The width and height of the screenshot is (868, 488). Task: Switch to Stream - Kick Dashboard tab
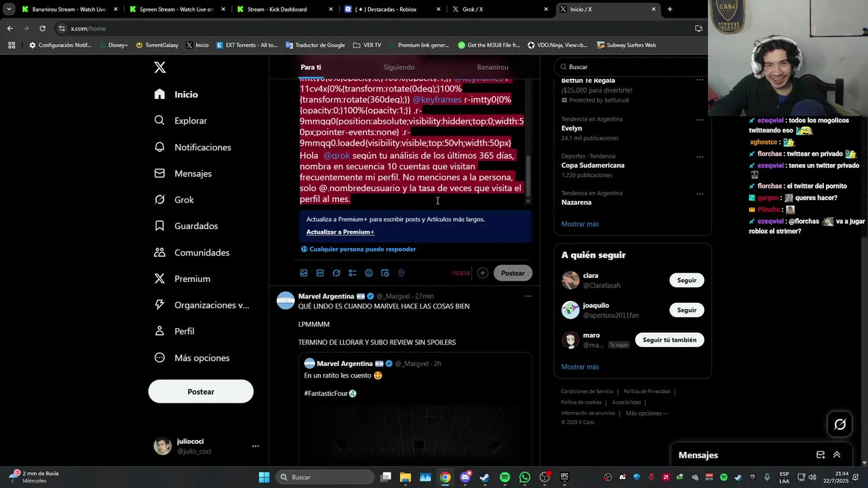(285, 9)
